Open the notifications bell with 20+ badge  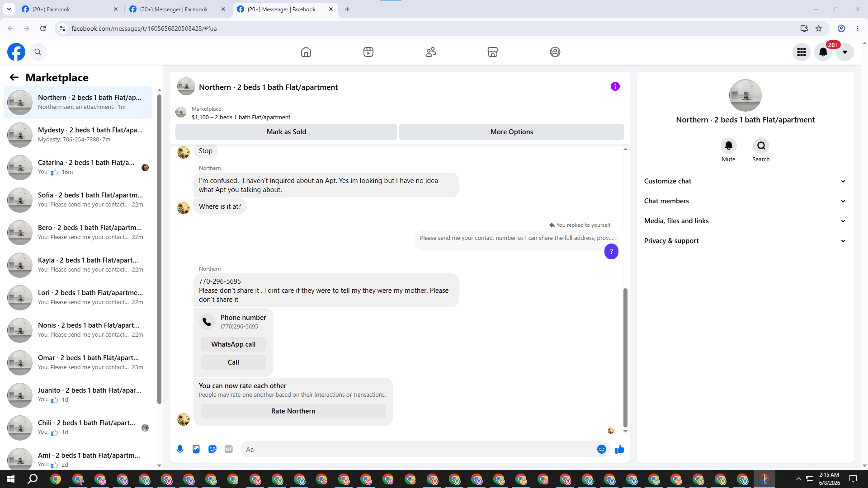tap(823, 52)
